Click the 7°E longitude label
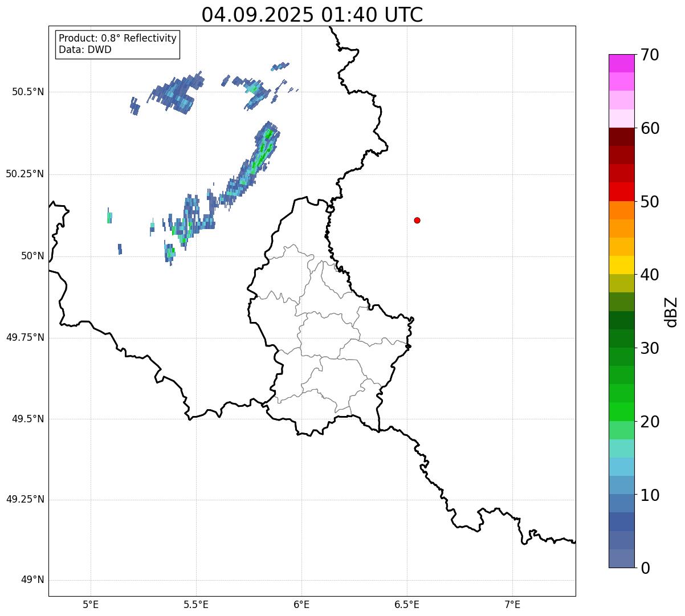 (513, 604)
